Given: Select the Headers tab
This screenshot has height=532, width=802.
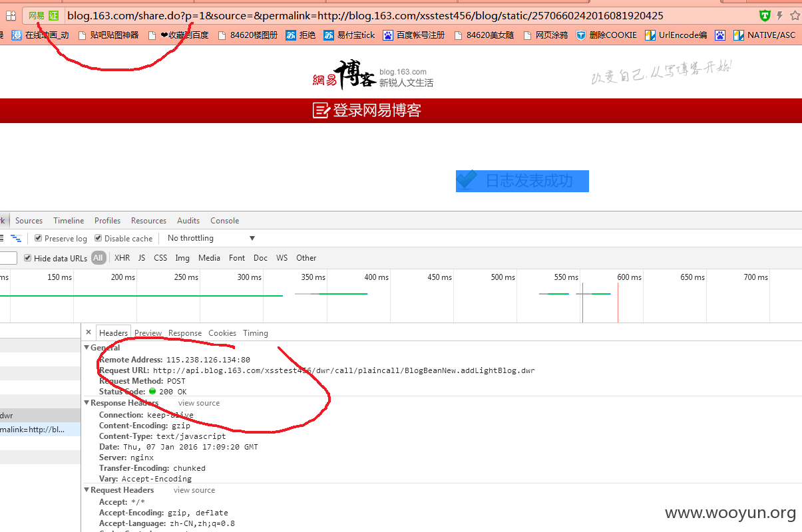Looking at the screenshot, I should 114,333.
